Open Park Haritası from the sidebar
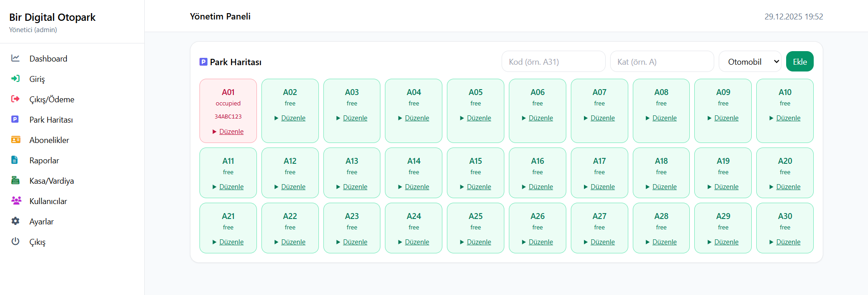Screen dimensions: 868x295 pos(51,119)
